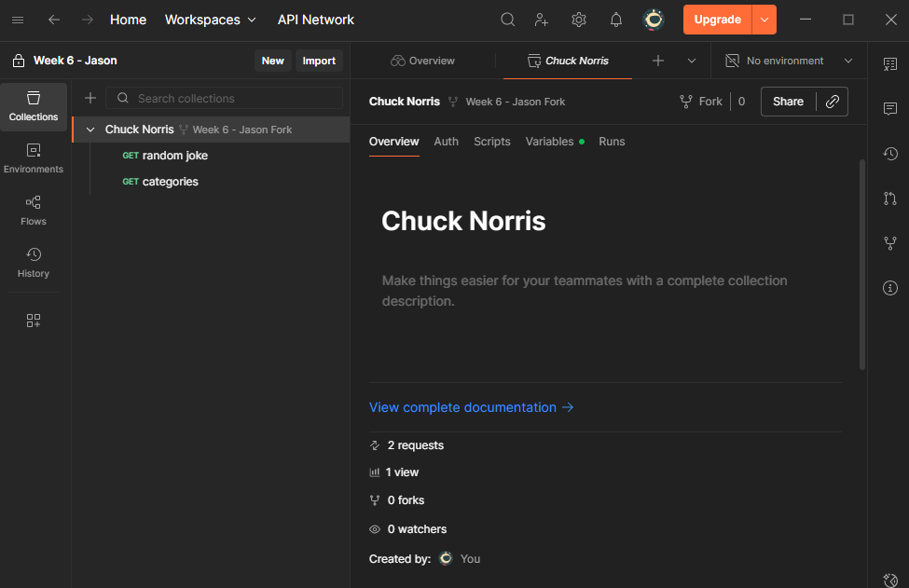The width and height of the screenshot is (909, 588).
Task: Open No environment selector
Action: 789,61
